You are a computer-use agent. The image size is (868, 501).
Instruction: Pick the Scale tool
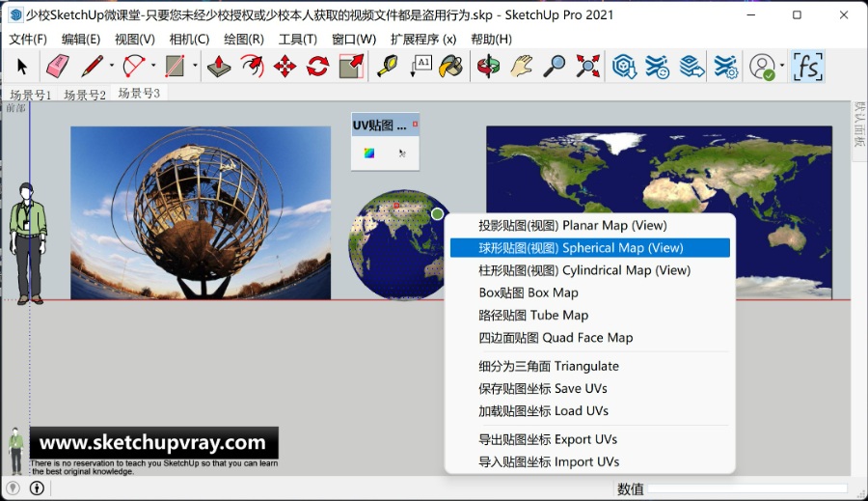pyautogui.click(x=351, y=67)
